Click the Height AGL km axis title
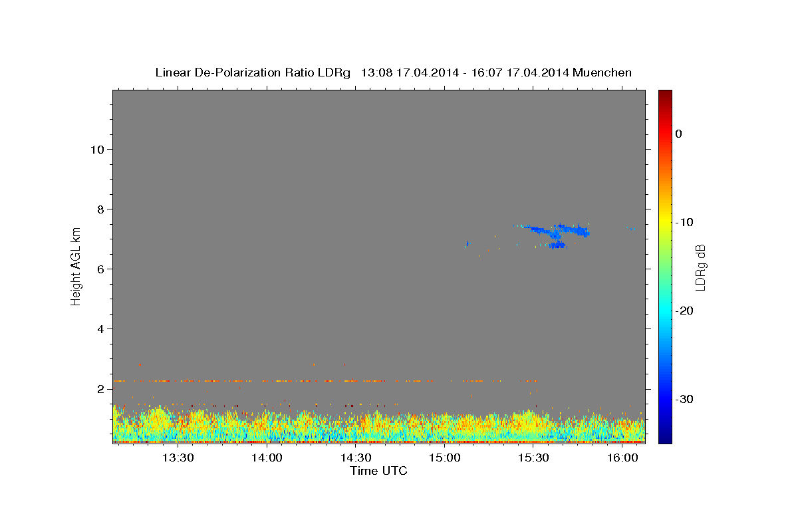The width and height of the screenshot is (798, 532). click(76, 266)
